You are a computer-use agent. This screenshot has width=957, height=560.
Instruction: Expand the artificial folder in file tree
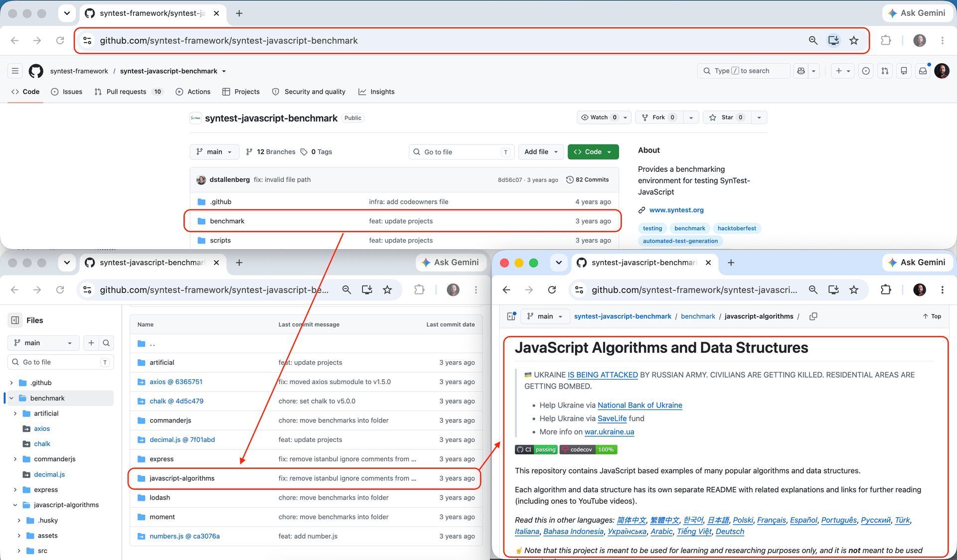[x=15, y=414]
